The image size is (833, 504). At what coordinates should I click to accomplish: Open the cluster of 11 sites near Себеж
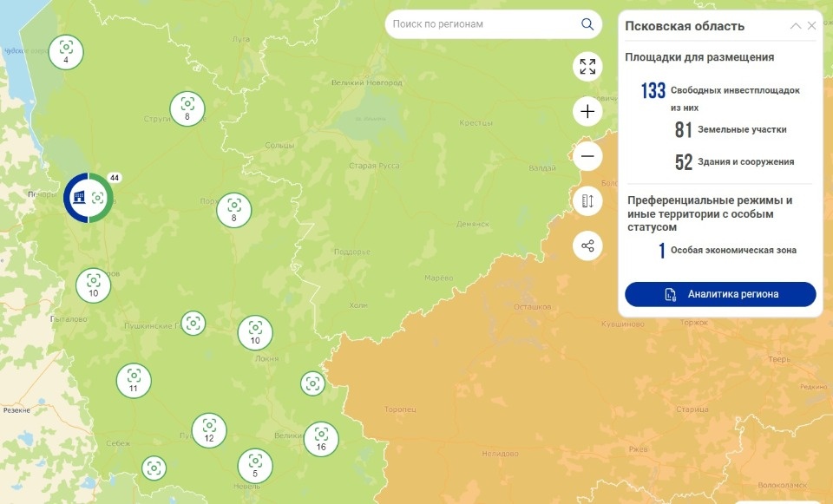(133, 379)
